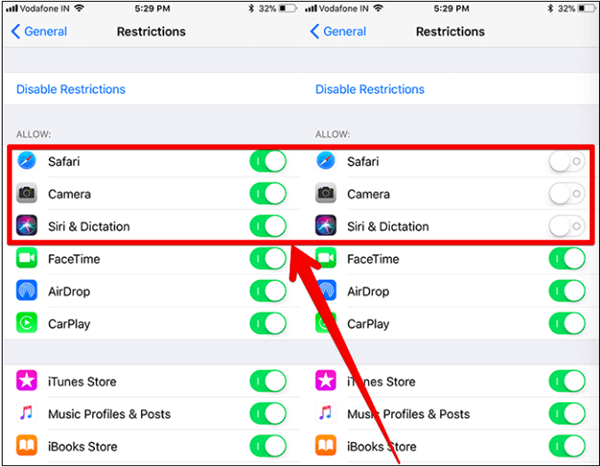Tap Disable Restrictions in the left screen
The image size is (600, 467).
pos(71,89)
